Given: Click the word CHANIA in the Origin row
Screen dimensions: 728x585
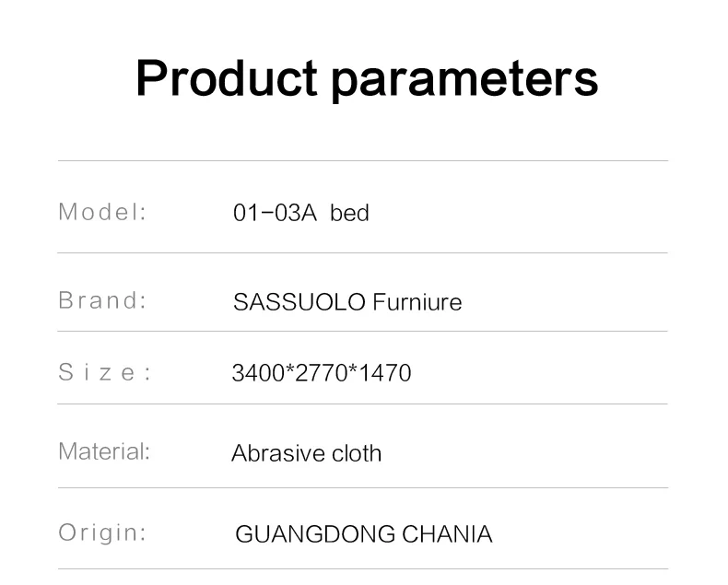Looking at the screenshot, I should click(x=446, y=534).
